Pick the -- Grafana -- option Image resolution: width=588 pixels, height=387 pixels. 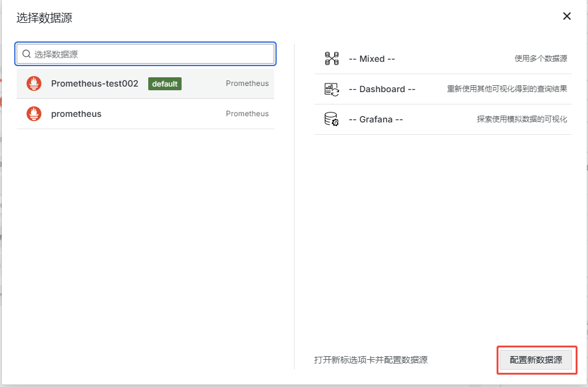click(376, 119)
